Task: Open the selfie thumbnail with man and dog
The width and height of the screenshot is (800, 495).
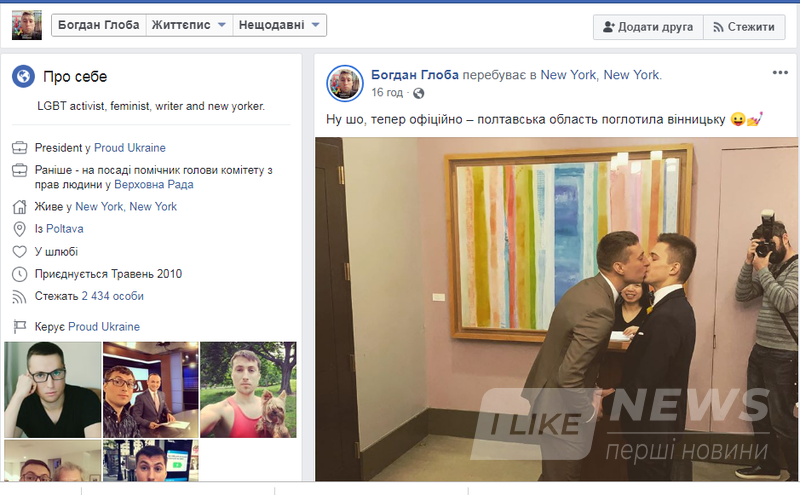Action: (x=248, y=390)
